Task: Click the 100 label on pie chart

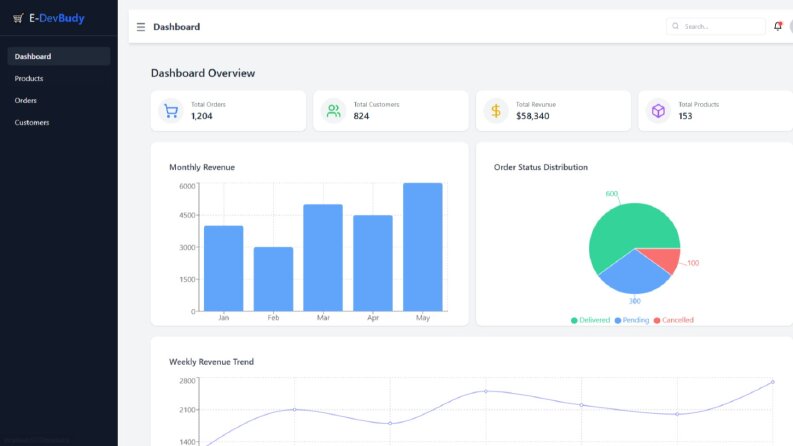Action: (x=693, y=263)
